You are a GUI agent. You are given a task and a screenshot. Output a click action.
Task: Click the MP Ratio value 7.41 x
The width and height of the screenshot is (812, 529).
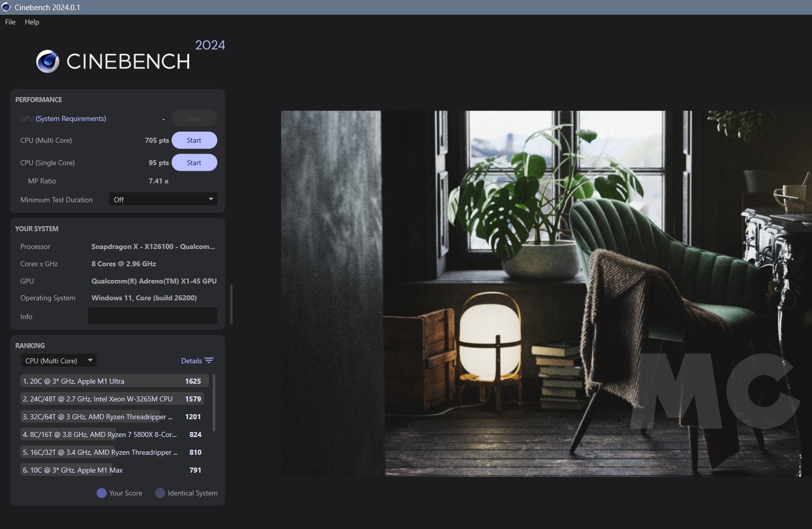click(x=159, y=181)
